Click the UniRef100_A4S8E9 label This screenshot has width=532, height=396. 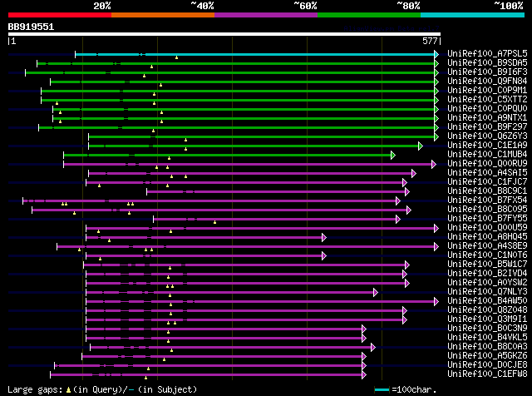[487, 246]
